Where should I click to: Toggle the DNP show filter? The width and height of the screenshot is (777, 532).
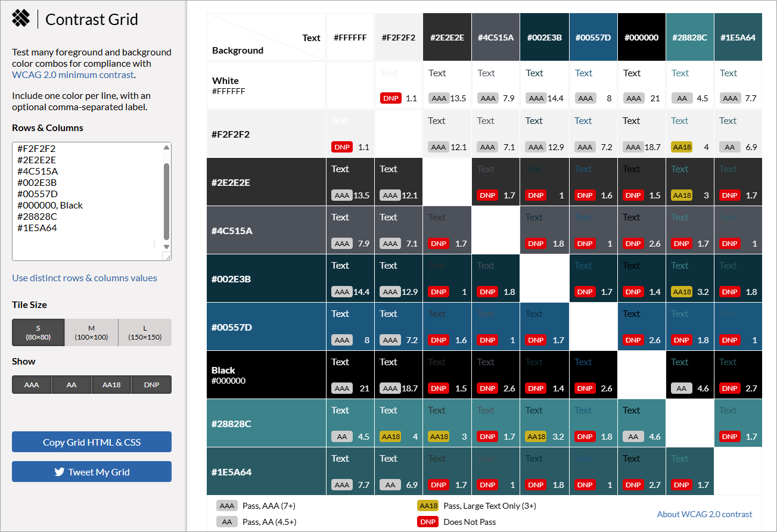(151, 385)
